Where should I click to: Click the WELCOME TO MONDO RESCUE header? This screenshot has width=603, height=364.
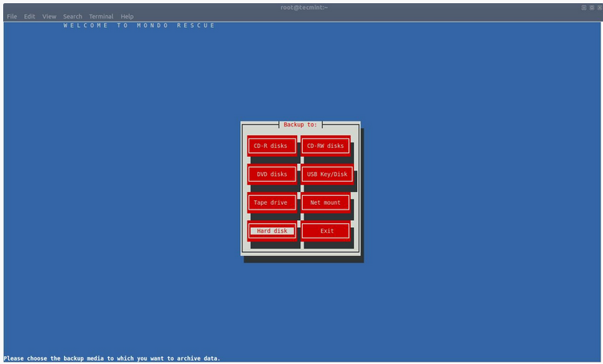point(139,26)
